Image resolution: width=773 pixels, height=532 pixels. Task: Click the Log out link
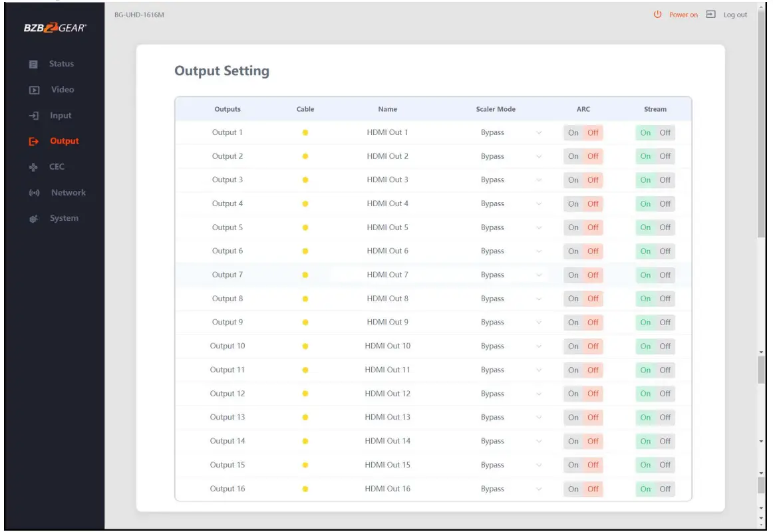click(x=736, y=14)
